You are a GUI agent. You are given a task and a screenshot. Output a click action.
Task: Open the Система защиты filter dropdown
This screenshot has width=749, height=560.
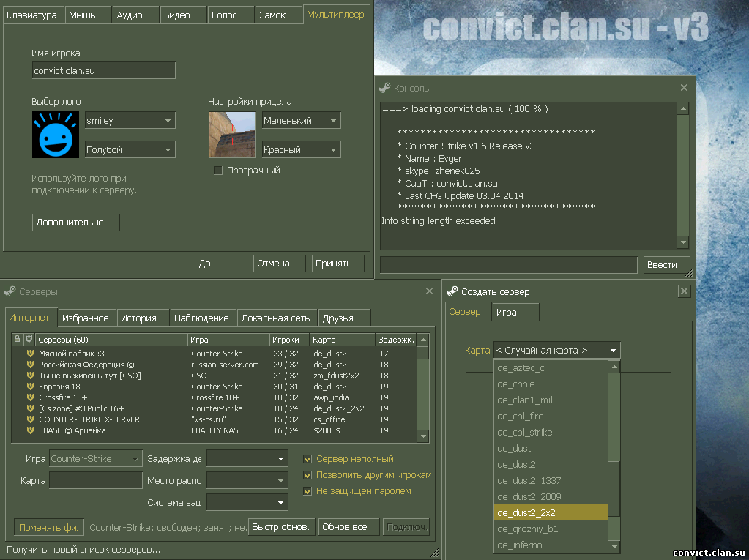tap(247, 502)
